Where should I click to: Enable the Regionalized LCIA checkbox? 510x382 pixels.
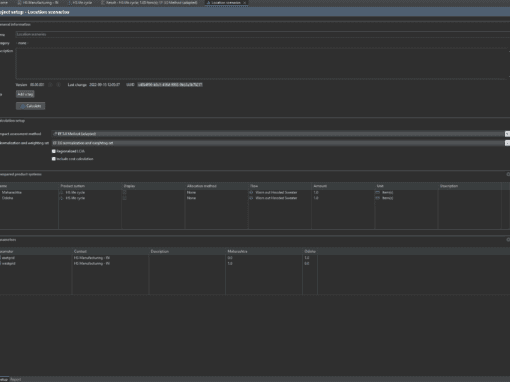pyautogui.click(x=54, y=151)
